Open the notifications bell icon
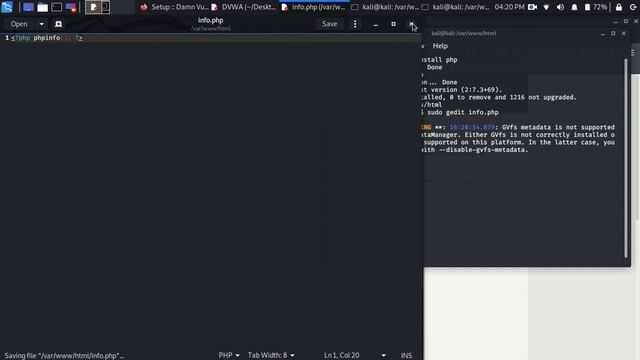The image size is (640, 360). pos(574,7)
